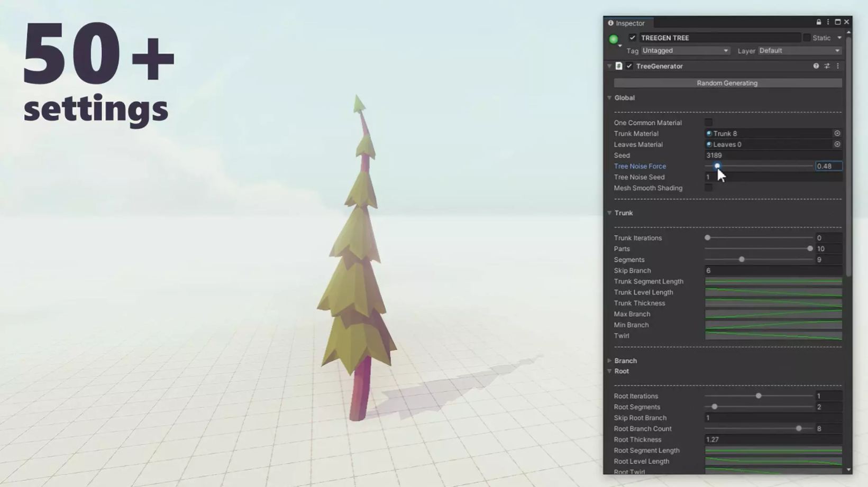Open the Static flags dropdown arrow
The height and width of the screenshot is (487, 868).
click(x=839, y=38)
